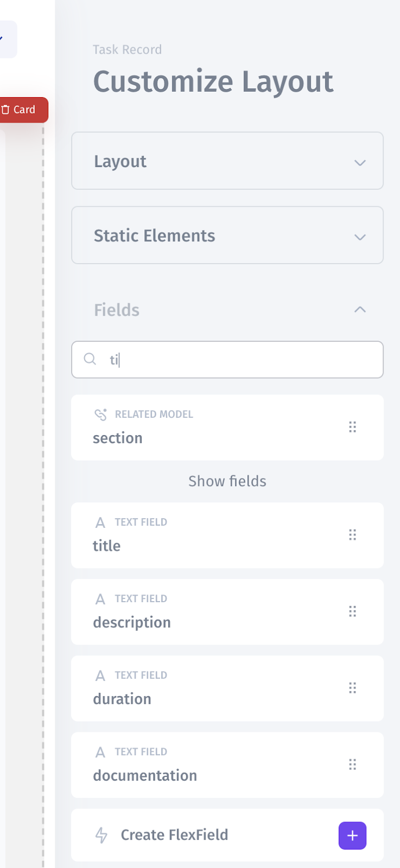Click the magnifier icon in search box
This screenshot has height=868, width=400.
[x=90, y=359]
